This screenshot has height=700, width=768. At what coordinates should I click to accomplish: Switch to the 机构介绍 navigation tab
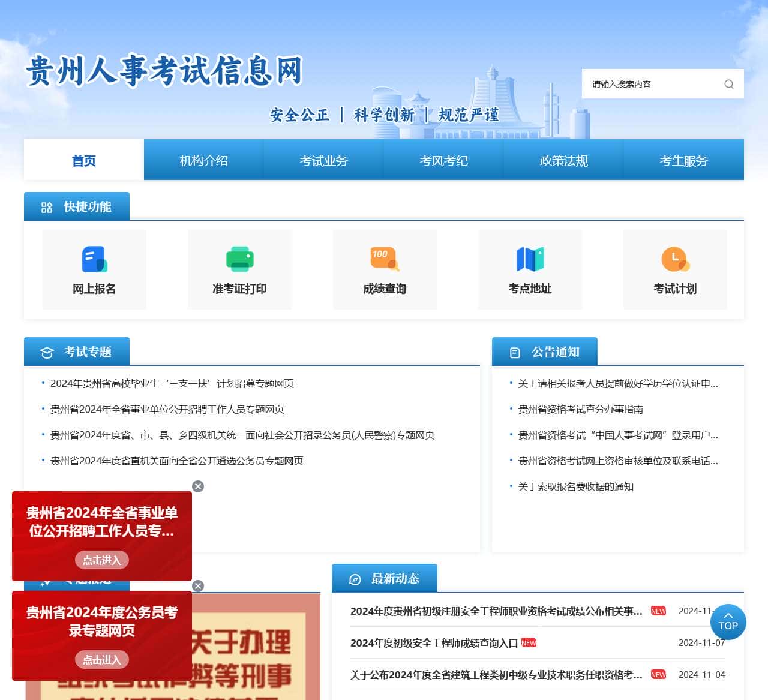tap(204, 160)
